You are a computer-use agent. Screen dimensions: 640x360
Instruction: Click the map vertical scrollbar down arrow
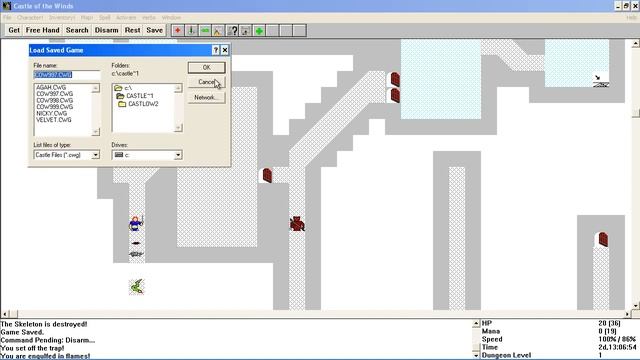pos(636,306)
